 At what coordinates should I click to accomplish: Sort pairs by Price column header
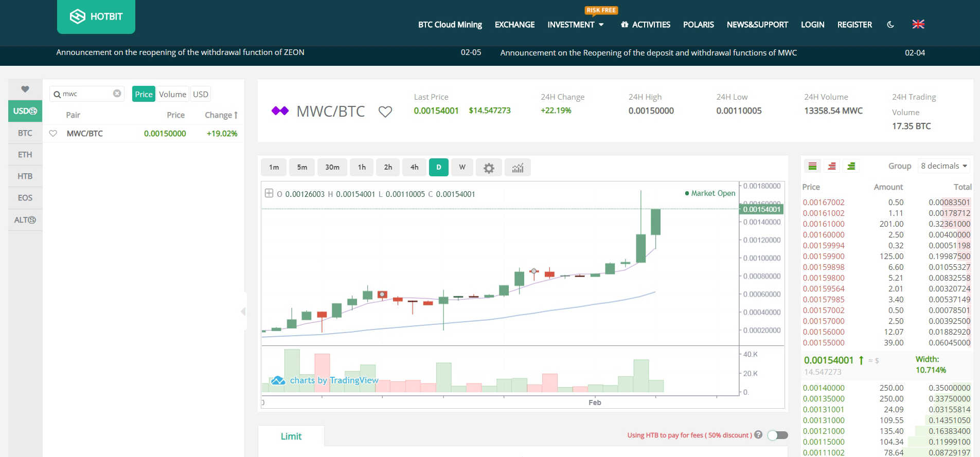pos(175,115)
